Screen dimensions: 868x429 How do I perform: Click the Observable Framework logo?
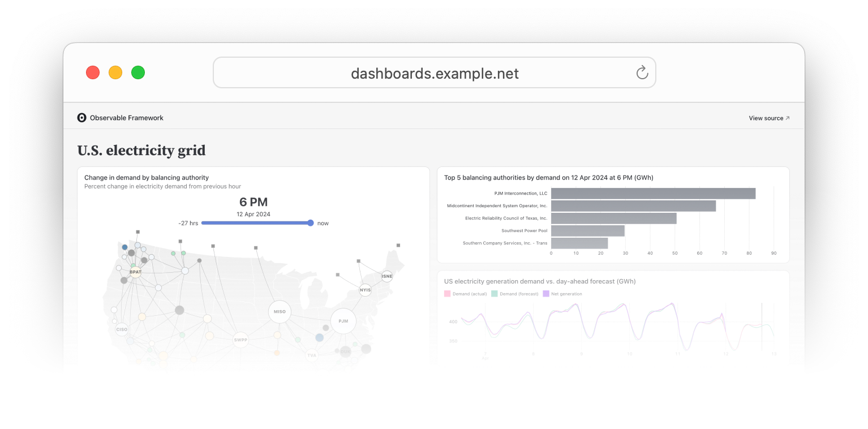click(81, 117)
